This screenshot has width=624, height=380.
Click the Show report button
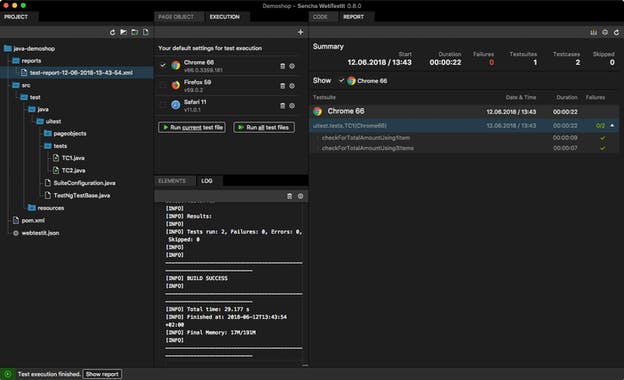coord(102,374)
